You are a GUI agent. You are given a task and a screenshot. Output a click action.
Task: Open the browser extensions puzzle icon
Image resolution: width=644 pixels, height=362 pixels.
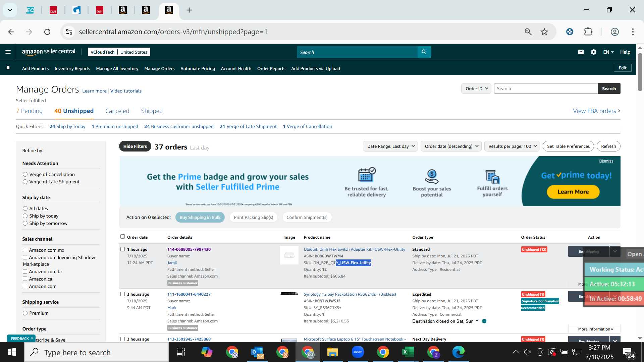coord(588,32)
